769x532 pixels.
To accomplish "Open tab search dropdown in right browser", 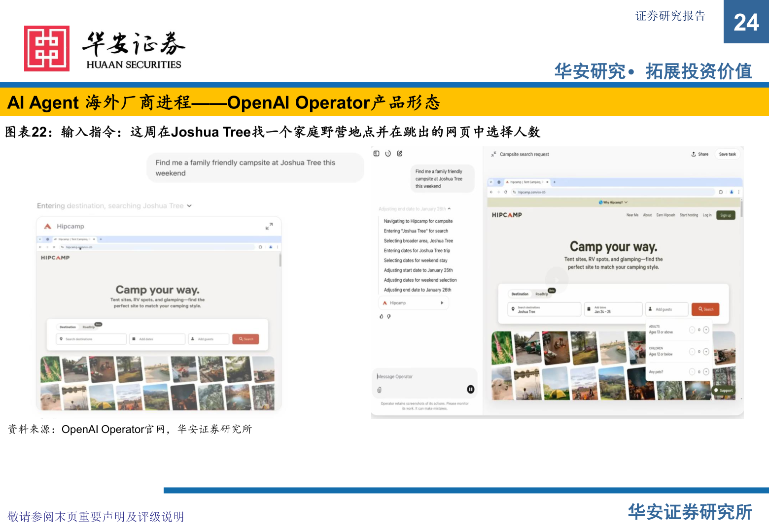I will [491, 182].
